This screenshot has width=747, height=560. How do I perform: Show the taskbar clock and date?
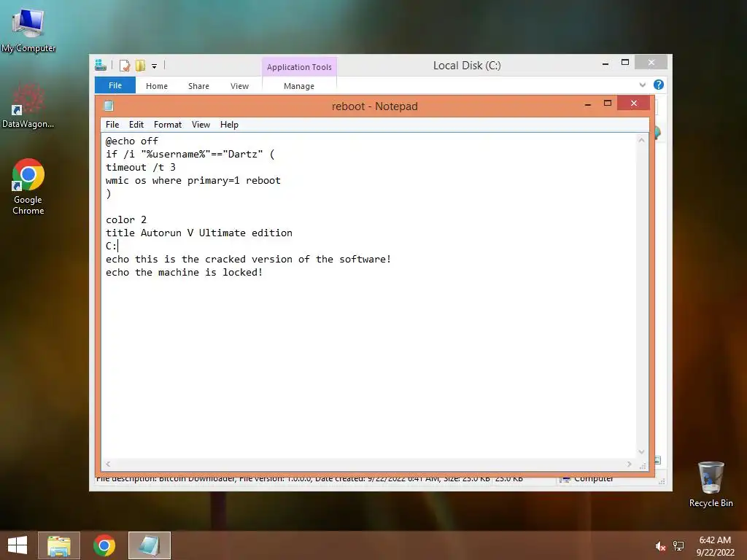pyautogui.click(x=715, y=546)
